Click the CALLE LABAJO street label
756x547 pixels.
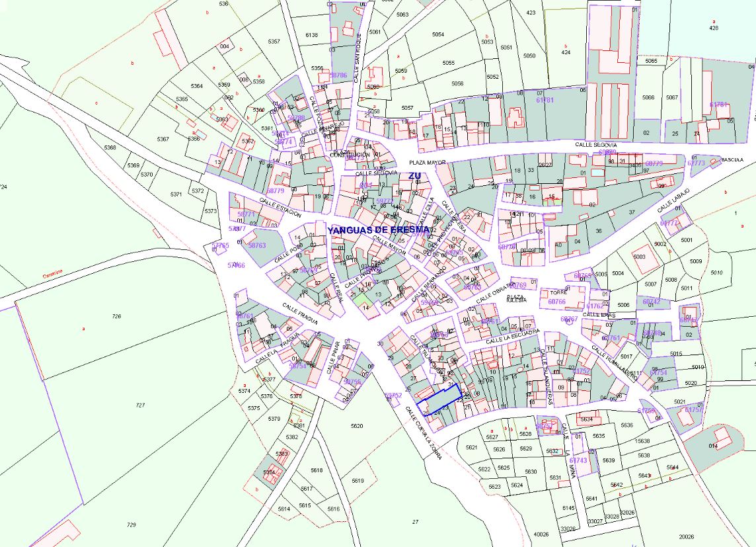pos(673,200)
